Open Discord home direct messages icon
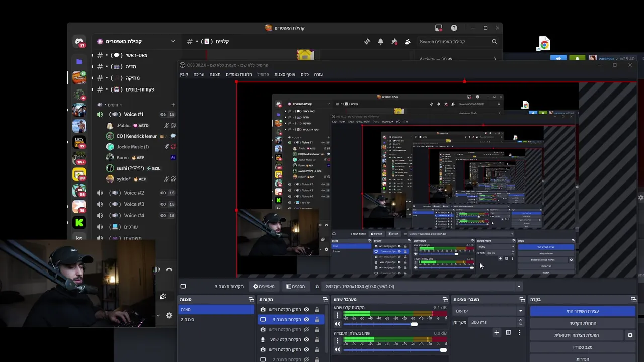644x362 pixels. coord(79,41)
